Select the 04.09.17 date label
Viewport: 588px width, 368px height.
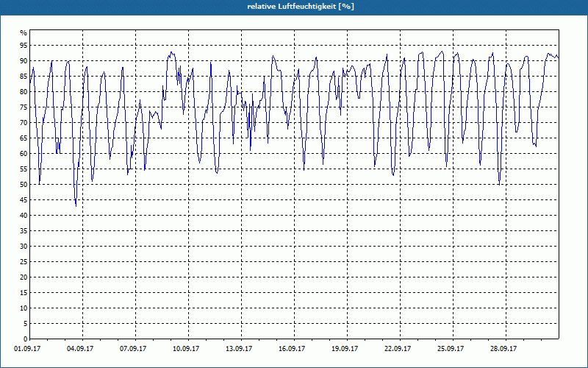point(80,349)
